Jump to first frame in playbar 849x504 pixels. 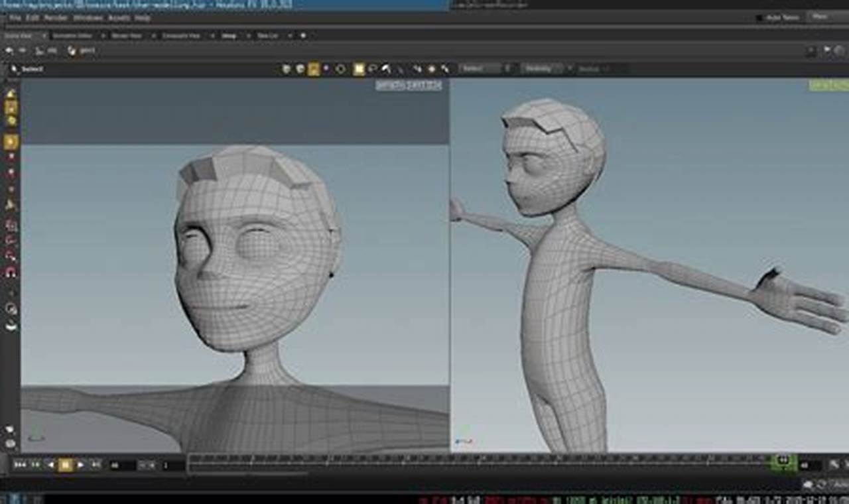tap(21, 465)
